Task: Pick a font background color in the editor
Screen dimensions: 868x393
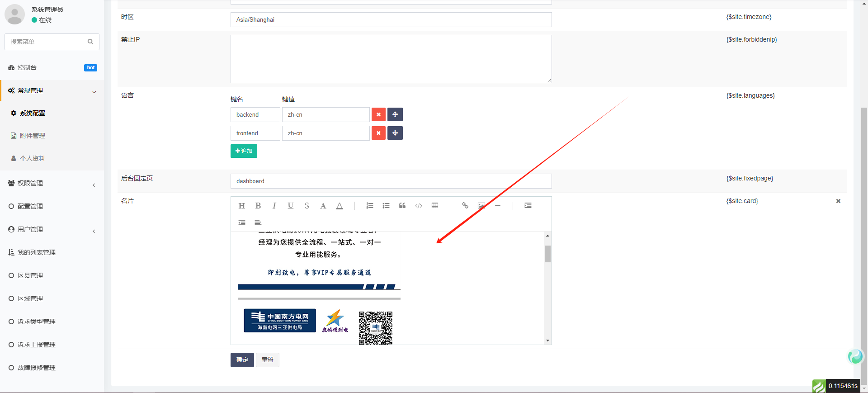Action: click(340, 206)
